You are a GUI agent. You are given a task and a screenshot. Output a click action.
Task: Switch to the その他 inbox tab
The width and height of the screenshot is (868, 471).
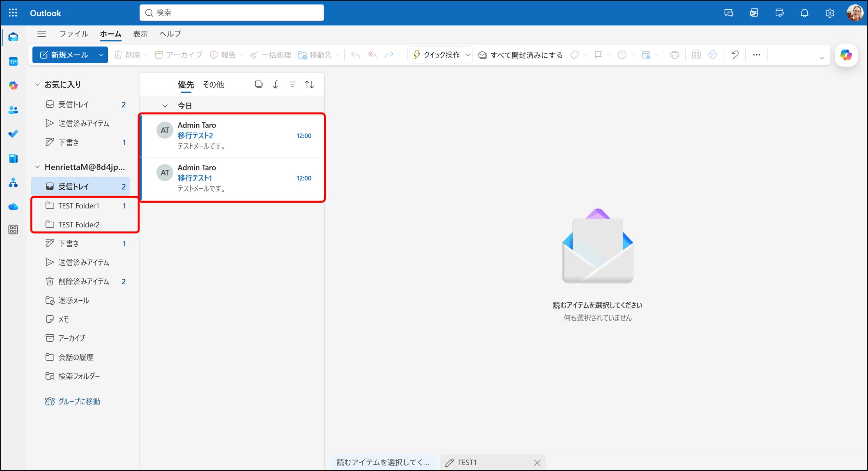pyautogui.click(x=213, y=84)
